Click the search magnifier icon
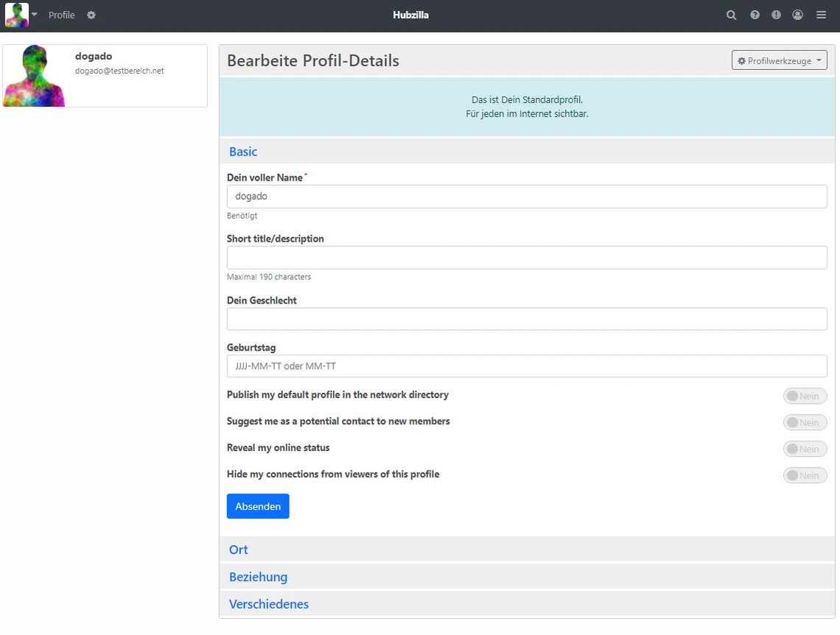The image size is (840, 635). click(x=731, y=15)
